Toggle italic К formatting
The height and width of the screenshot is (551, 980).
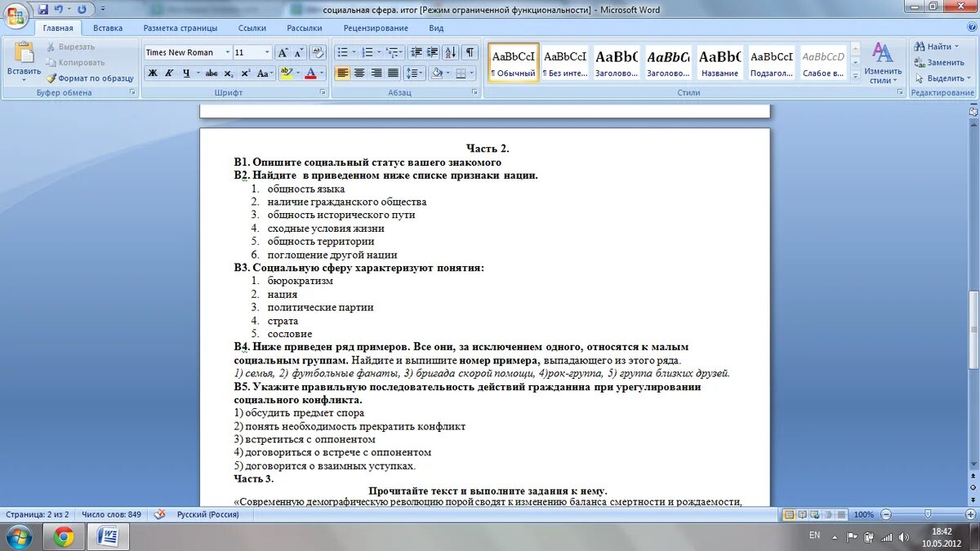(169, 73)
